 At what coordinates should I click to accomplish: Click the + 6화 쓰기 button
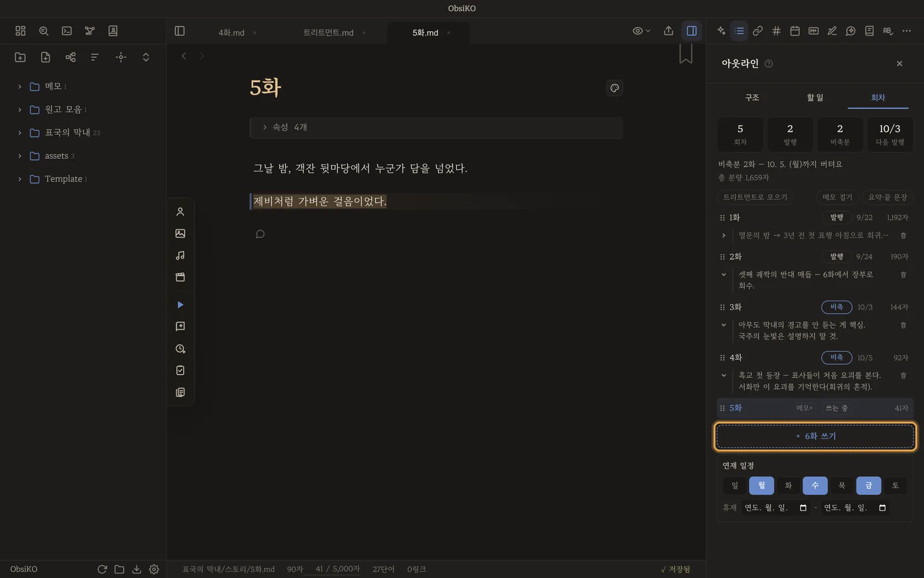815,436
